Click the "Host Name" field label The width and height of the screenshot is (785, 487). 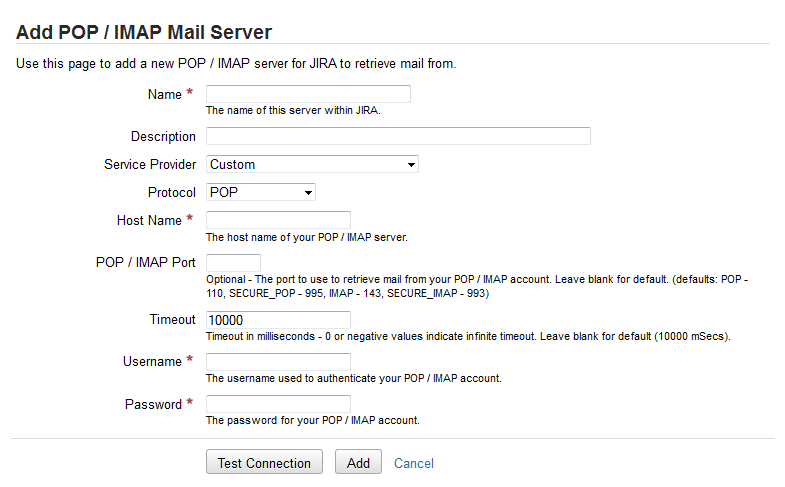click(149, 220)
